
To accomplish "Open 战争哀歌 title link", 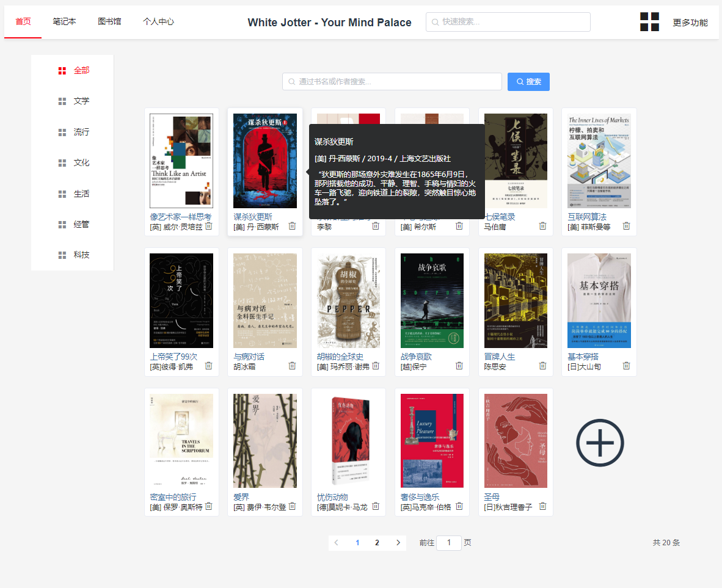I will pyautogui.click(x=416, y=357).
